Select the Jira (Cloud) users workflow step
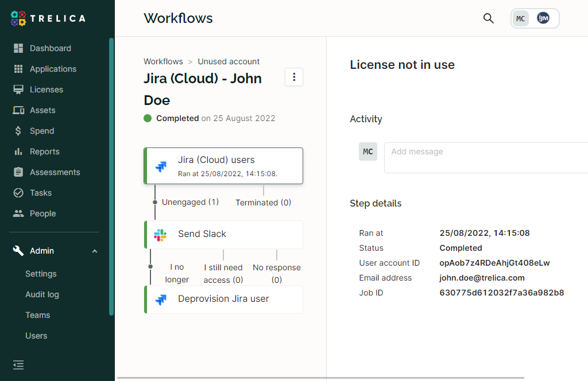The width and height of the screenshot is (588, 381). (223, 166)
